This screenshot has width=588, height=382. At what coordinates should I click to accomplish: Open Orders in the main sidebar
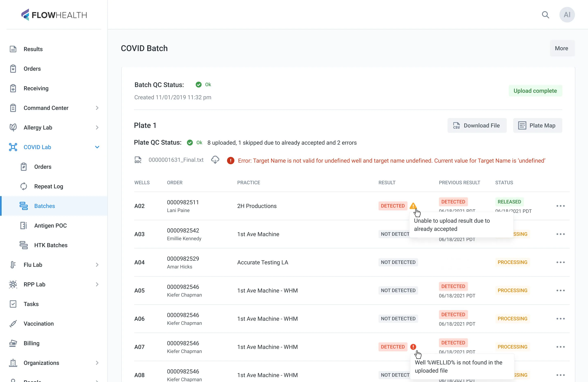click(x=54, y=69)
